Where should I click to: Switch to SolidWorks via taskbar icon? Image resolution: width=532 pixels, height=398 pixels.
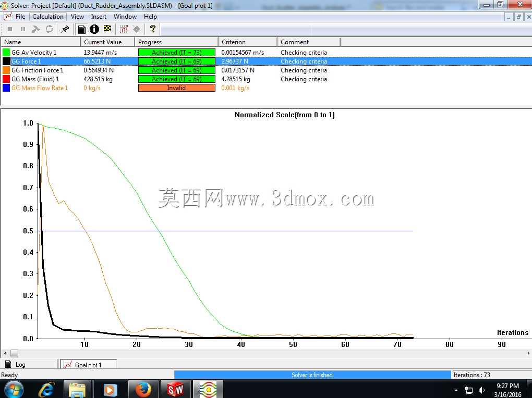click(x=175, y=389)
